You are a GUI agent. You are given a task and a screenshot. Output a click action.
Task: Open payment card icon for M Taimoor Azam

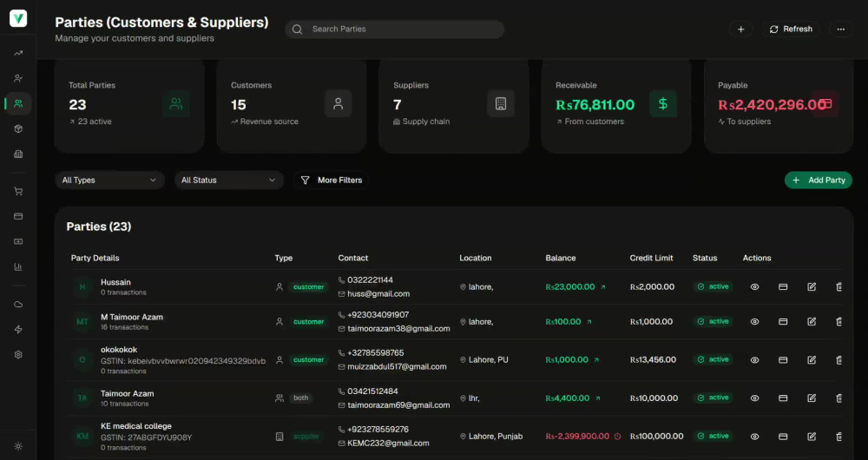[x=783, y=322]
